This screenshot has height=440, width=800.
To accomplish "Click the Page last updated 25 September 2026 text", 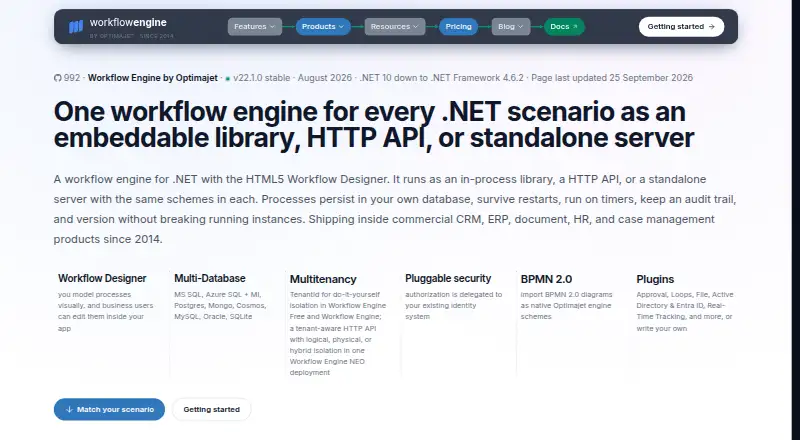I will [x=612, y=78].
